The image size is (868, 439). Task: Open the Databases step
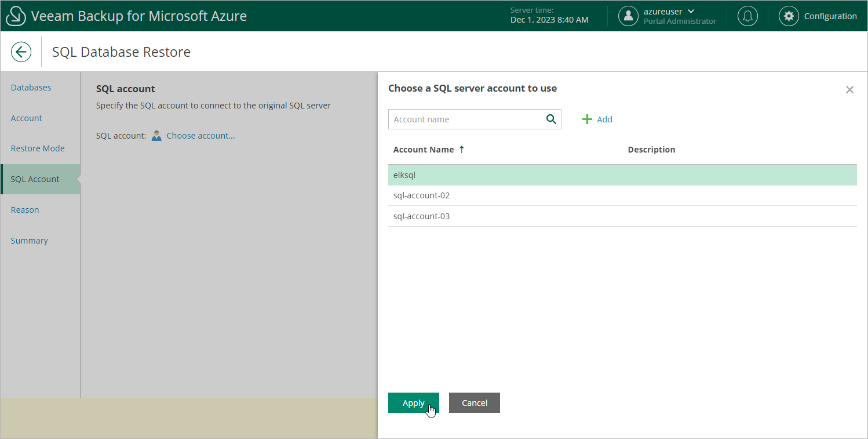pos(31,88)
